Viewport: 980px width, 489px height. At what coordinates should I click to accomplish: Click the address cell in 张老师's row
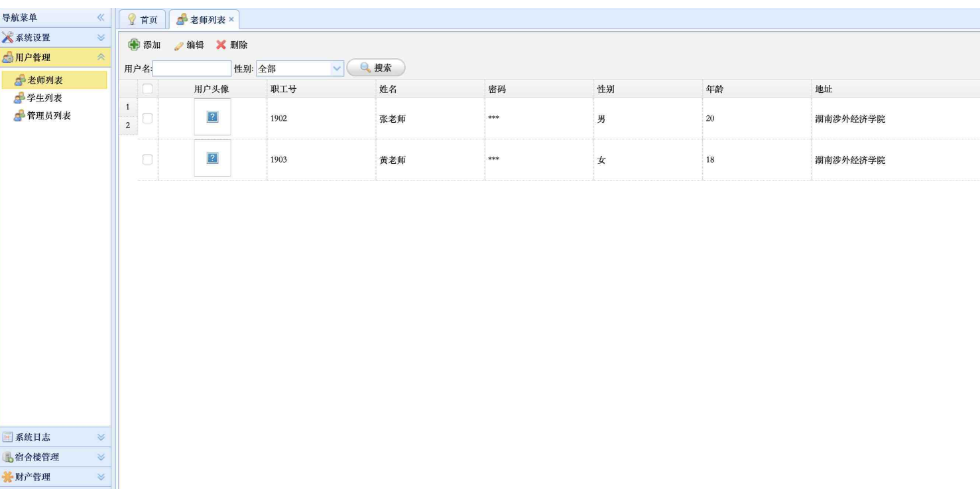point(895,119)
